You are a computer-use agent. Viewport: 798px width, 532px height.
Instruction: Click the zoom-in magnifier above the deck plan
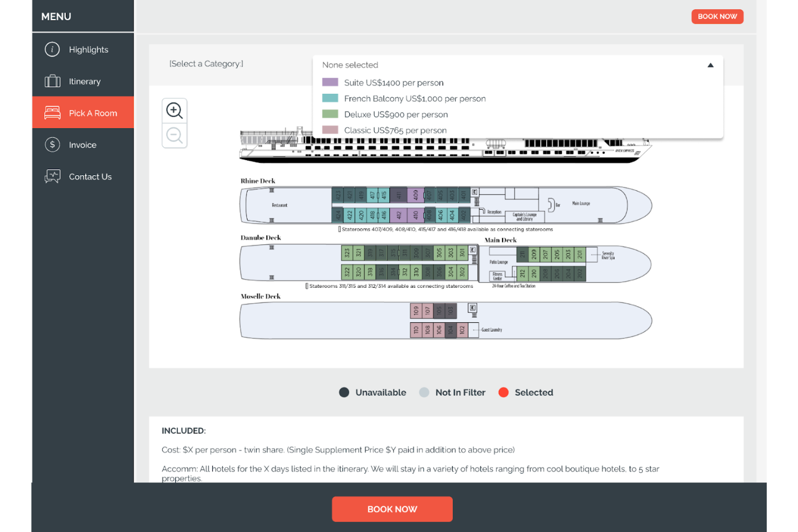pos(174,110)
